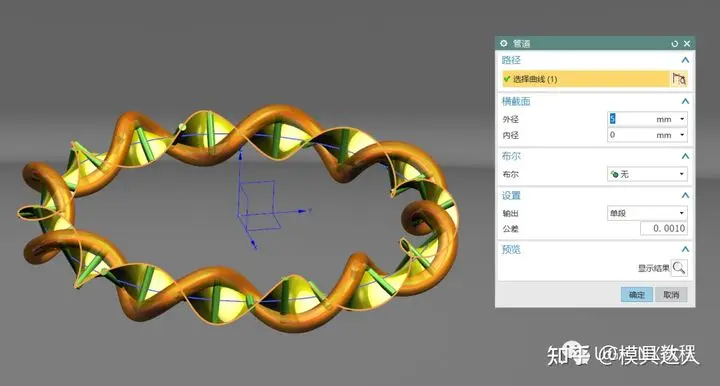Click the 取消 button
The height and width of the screenshot is (386, 720).
[671, 295]
